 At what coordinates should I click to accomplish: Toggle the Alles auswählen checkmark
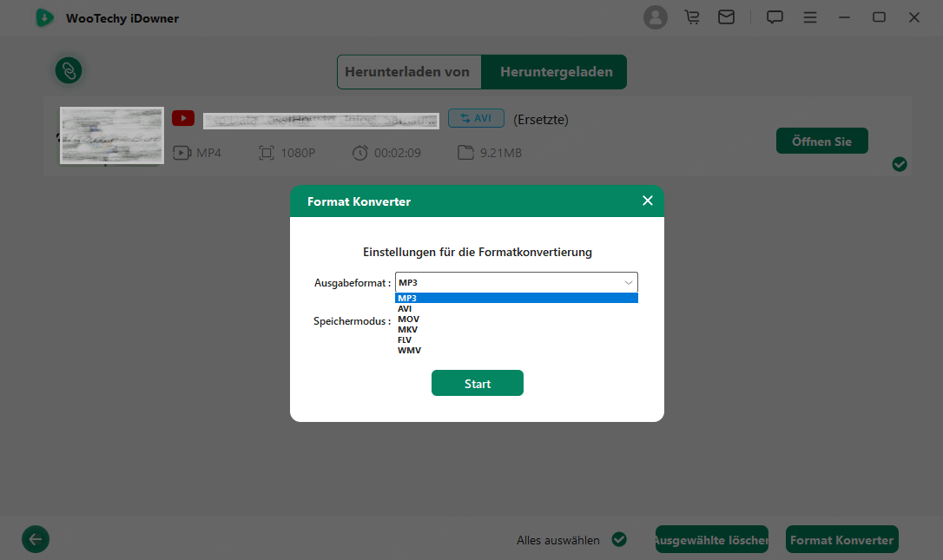point(619,539)
